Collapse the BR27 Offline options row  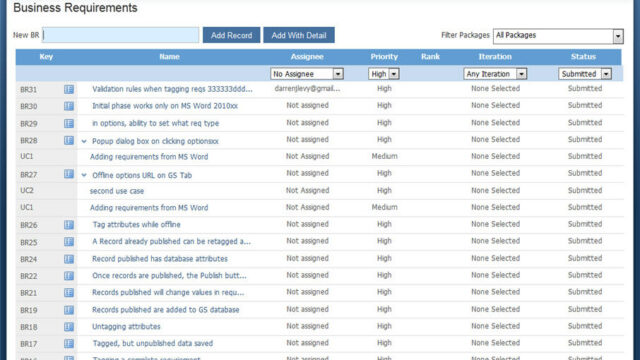(84, 175)
